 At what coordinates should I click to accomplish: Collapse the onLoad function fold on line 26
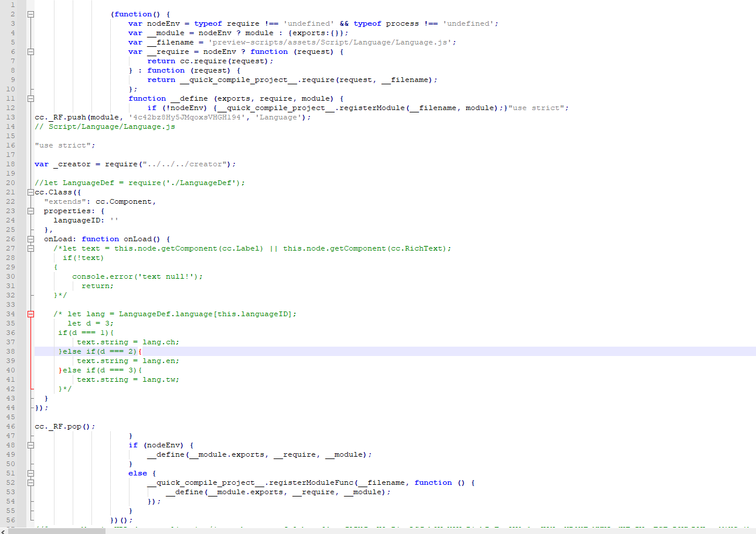point(30,239)
